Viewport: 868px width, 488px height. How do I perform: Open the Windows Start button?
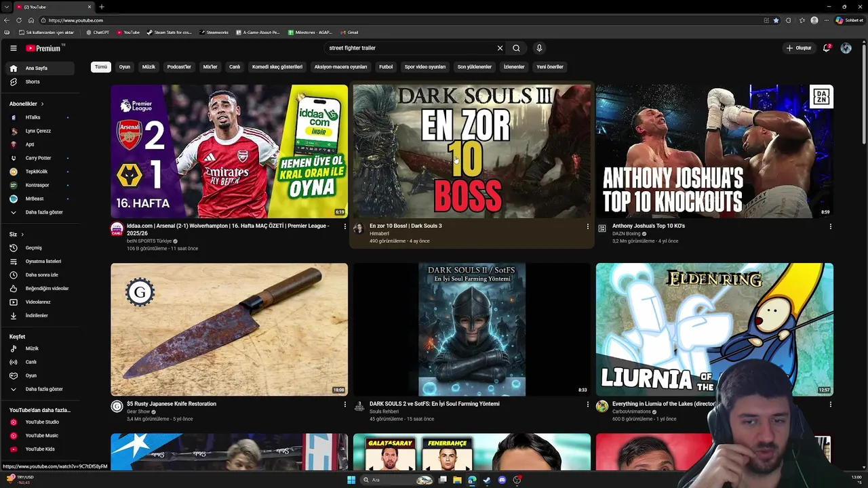coord(351,480)
